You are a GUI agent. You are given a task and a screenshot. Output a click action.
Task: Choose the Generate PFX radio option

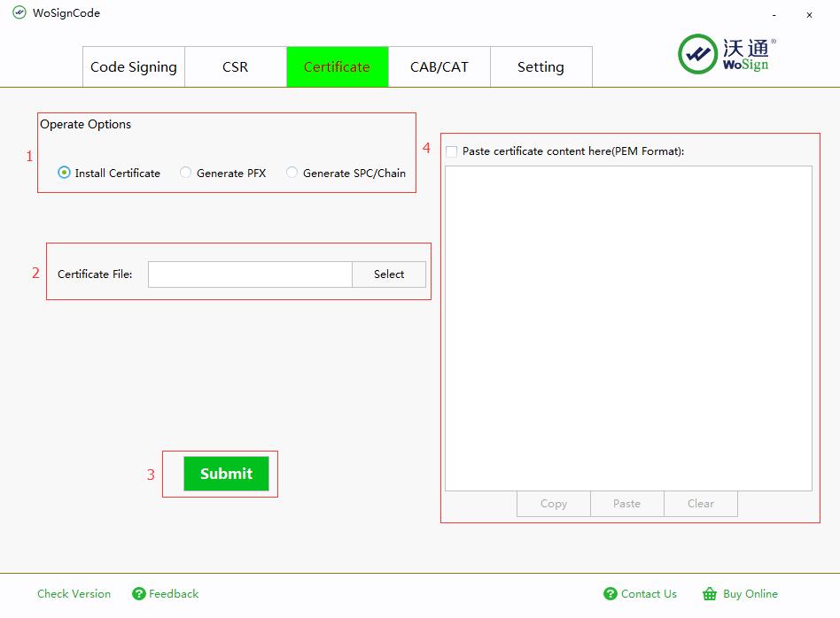coord(185,173)
